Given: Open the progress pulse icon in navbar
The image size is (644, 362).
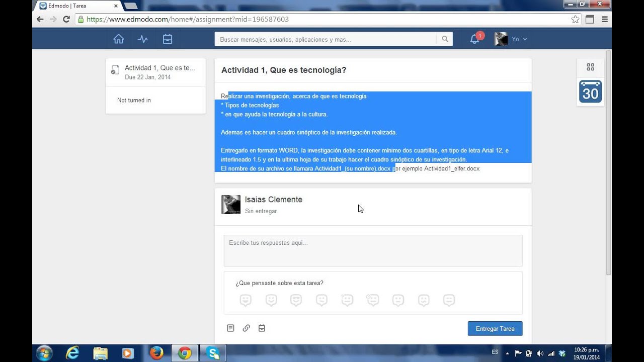Looking at the screenshot, I should 143,39.
